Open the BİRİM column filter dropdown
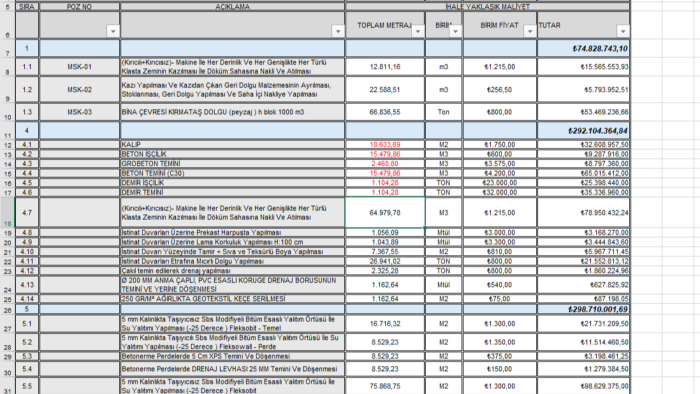The width and height of the screenshot is (700, 394). (455, 31)
